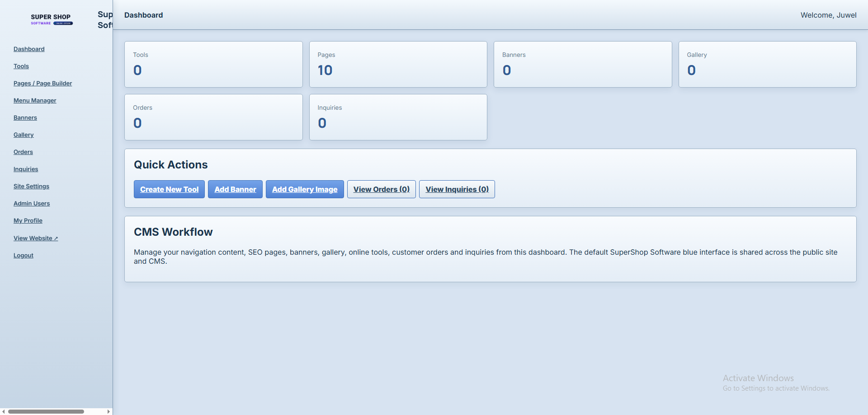Select the Orders stat card

pyautogui.click(x=213, y=117)
